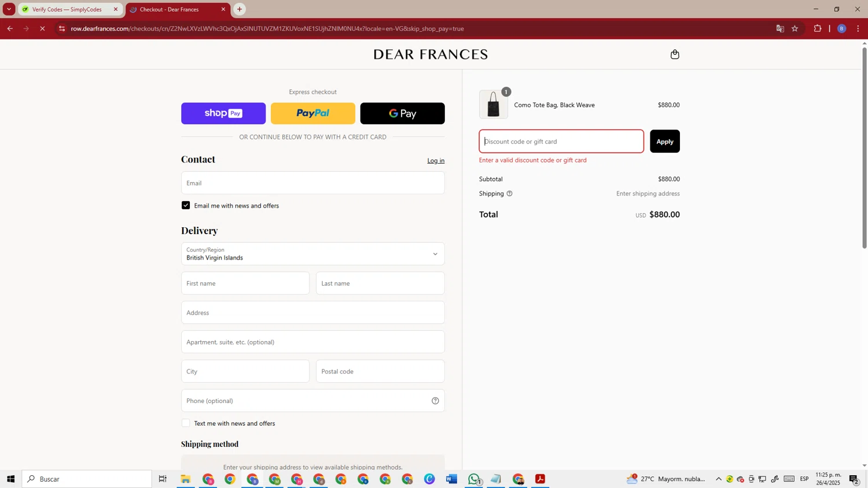Focus the Postal code field
The height and width of the screenshot is (488, 868).
(380, 371)
